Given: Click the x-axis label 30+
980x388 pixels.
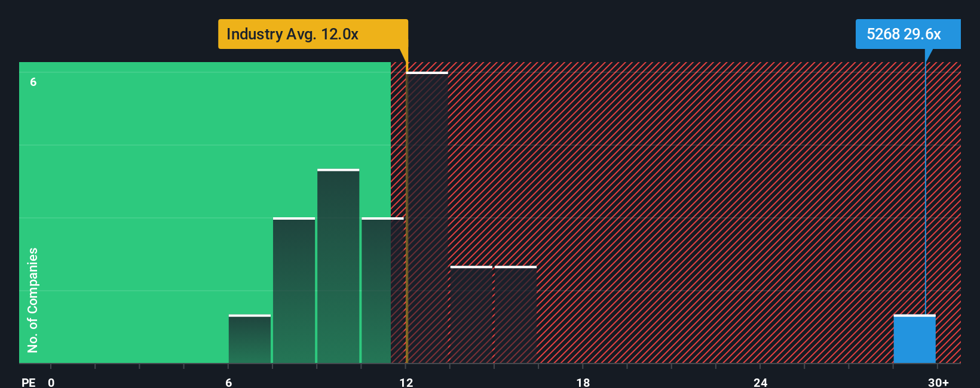Looking at the screenshot, I should coord(938,383).
